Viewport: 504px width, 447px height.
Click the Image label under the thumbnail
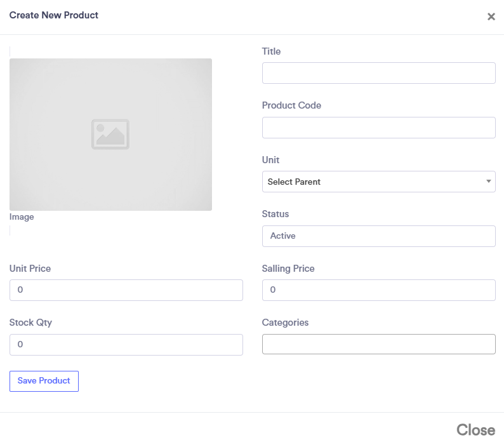point(22,217)
